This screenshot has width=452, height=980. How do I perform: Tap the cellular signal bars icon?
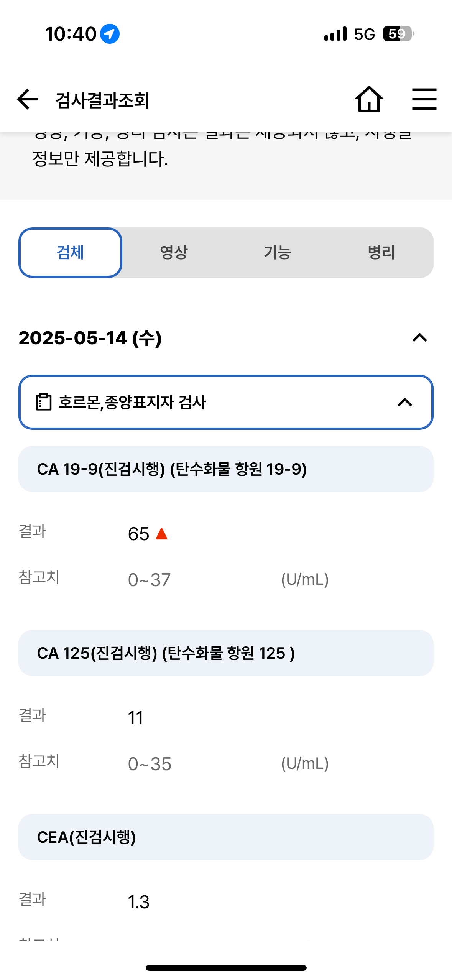[335, 34]
